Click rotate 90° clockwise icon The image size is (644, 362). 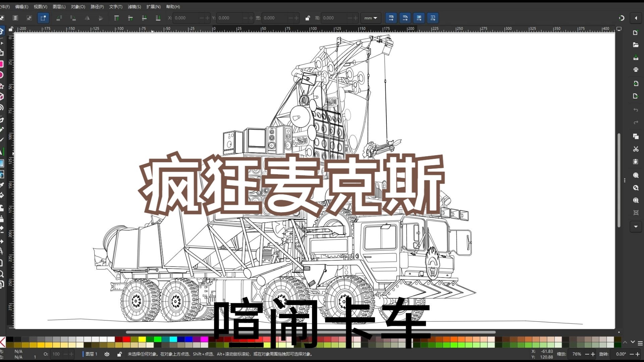(73, 18)
